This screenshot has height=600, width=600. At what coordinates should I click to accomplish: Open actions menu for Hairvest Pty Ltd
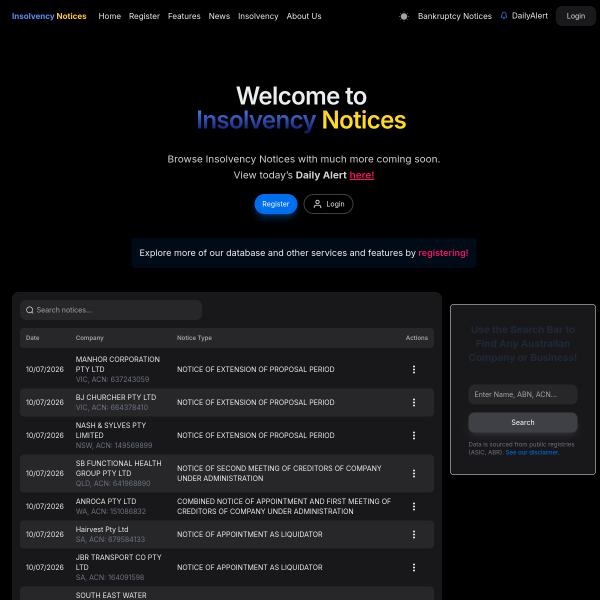(x=414, y=534)
